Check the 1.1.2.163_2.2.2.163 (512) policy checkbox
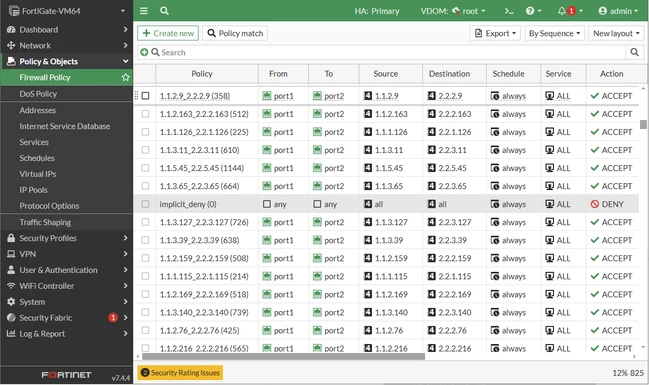 pos(145,114)
